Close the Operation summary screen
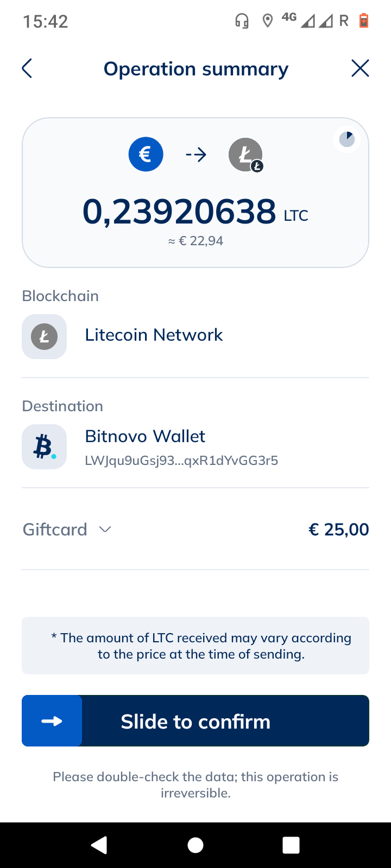 click(360, 68)
